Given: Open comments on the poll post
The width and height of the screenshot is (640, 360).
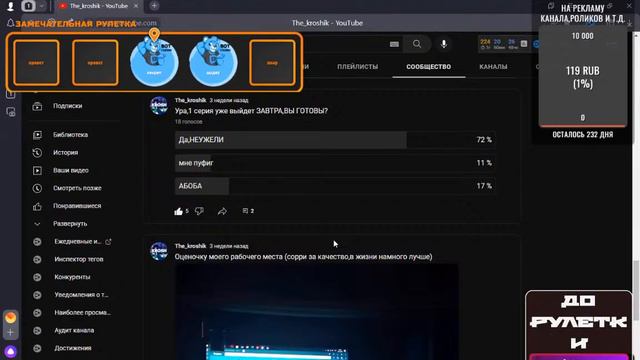Looking at the screenshot, I should pyautogui.click(x=248, y=211).
